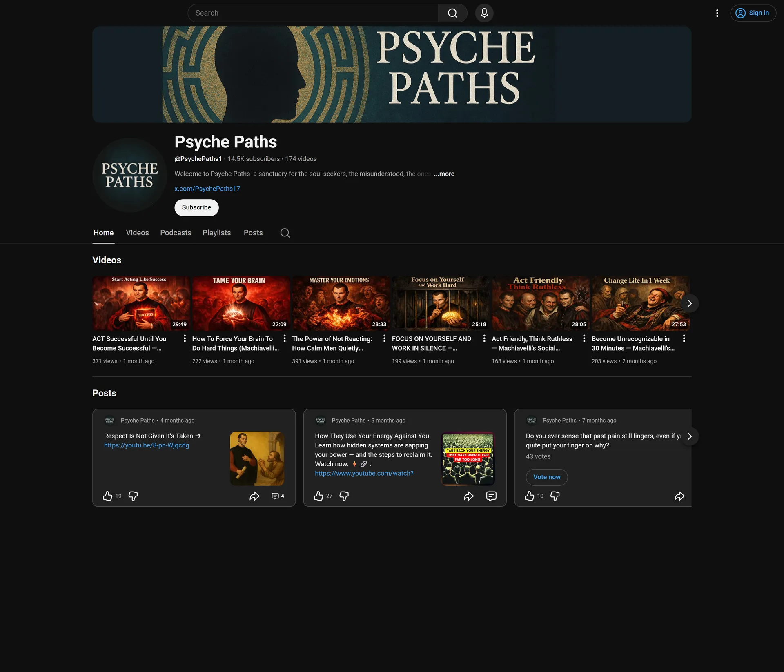Share the 'How They Use Your Energy' post
The width and height of the screenshot is (784, 672).
click(x=469, y=496)
